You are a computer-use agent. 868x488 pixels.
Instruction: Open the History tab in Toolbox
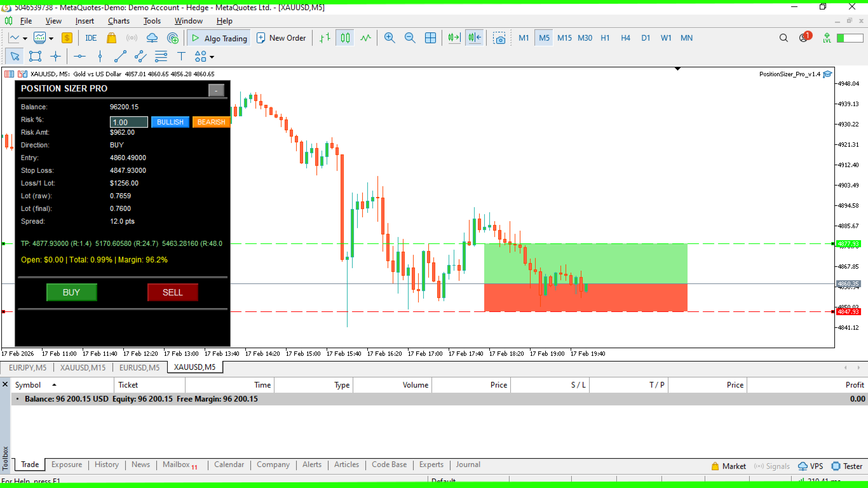coord(107,465)
